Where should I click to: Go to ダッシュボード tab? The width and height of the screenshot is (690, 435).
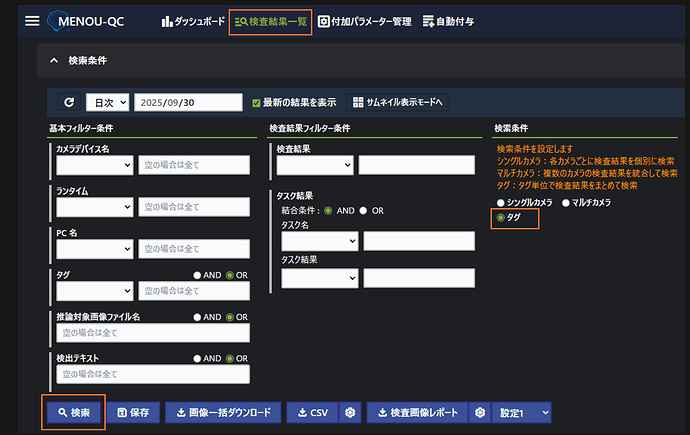click(x=193, y=21)
